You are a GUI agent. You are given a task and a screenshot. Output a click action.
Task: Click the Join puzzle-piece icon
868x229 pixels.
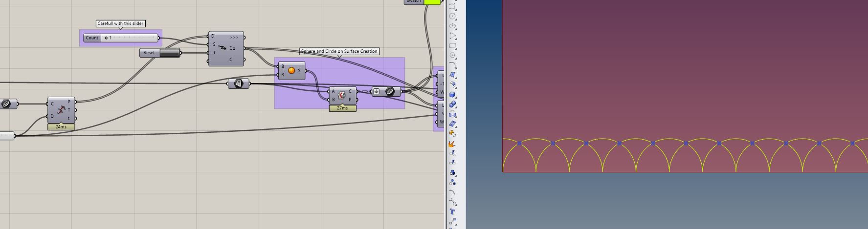click(452, 133)
